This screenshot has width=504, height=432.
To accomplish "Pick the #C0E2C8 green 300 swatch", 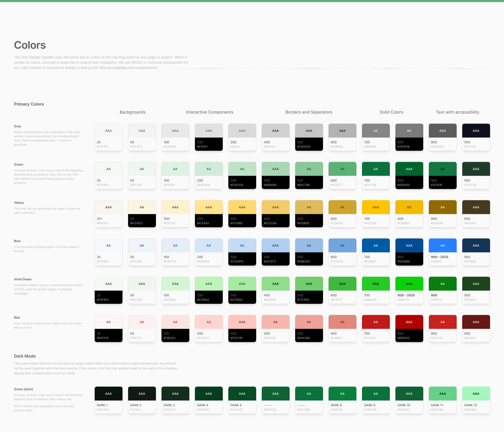I will tap(242, 175).
